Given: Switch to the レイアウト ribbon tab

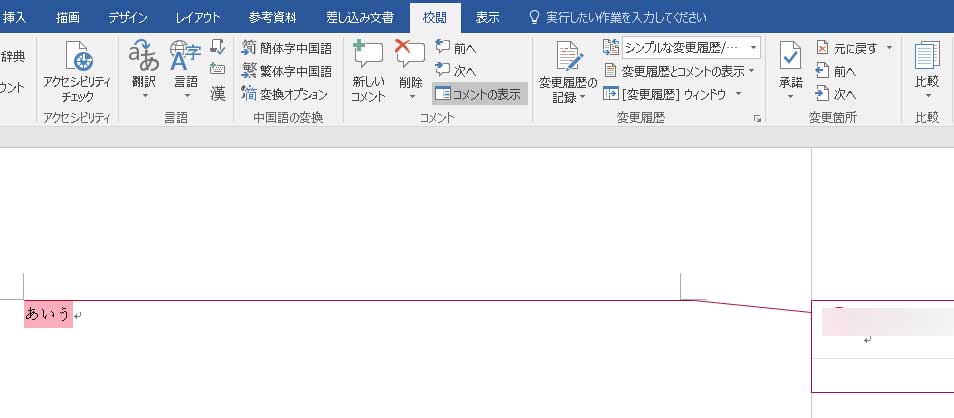Looking at the screenshot, I should [198, 17].
